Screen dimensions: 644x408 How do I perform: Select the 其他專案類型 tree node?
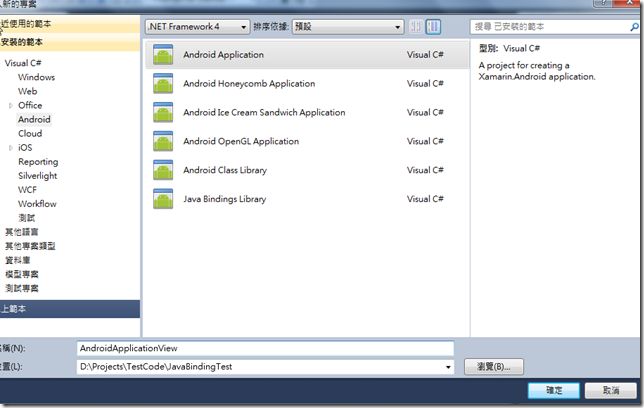30,246
